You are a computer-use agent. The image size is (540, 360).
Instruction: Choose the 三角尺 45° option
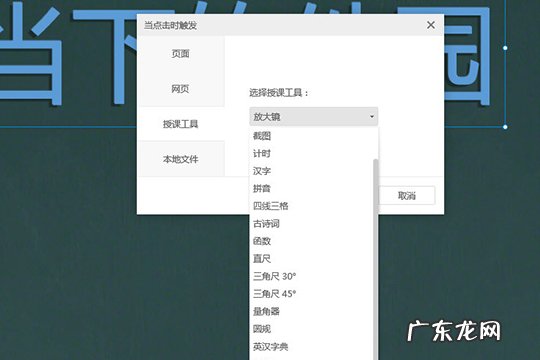point(311,294)
